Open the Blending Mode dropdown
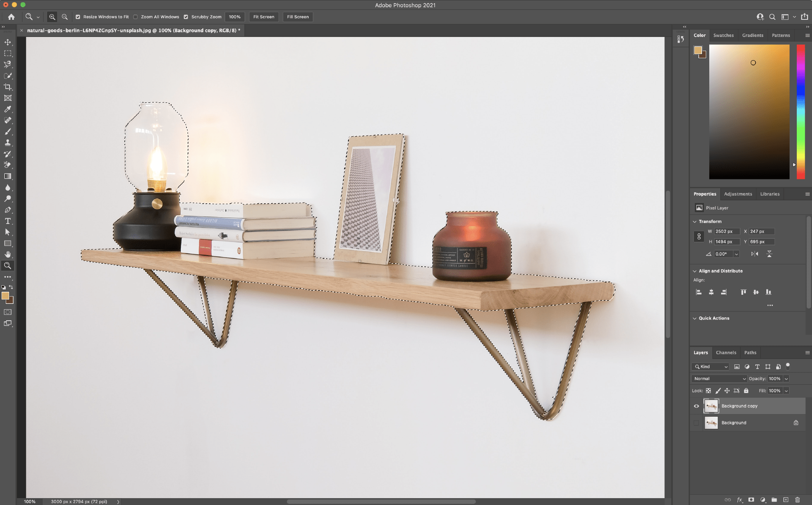Screen dimensions: 812x505 (x=719, y=379)
